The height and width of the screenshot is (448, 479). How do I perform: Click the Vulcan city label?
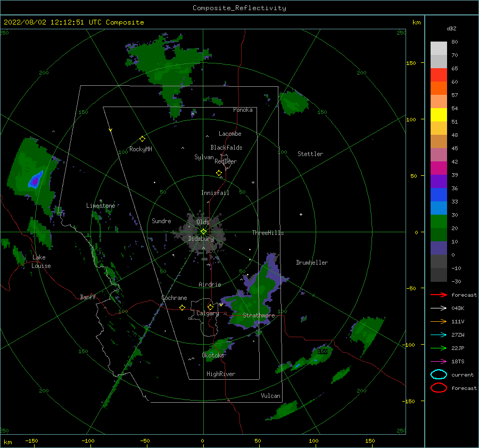(271, 396)
